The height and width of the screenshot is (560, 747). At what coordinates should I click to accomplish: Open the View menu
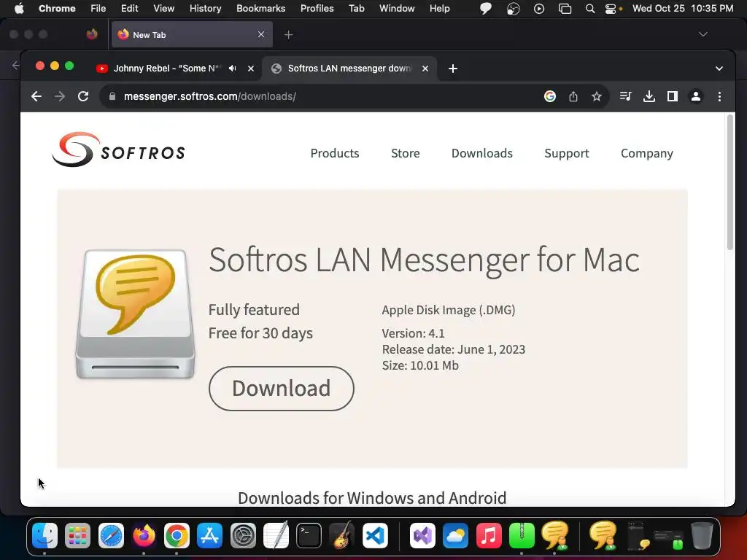click(x=163, y=8)
